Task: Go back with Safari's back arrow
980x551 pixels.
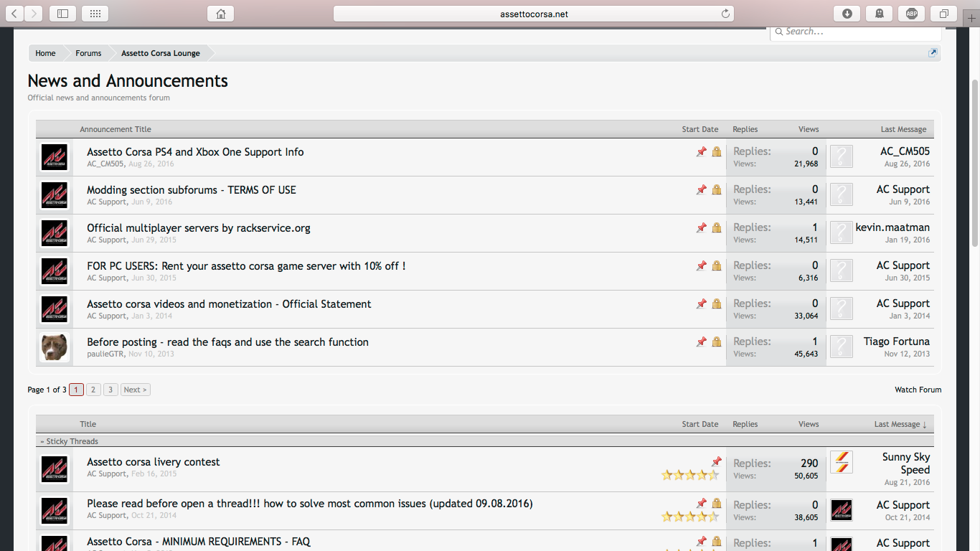Action: (15, 14)
